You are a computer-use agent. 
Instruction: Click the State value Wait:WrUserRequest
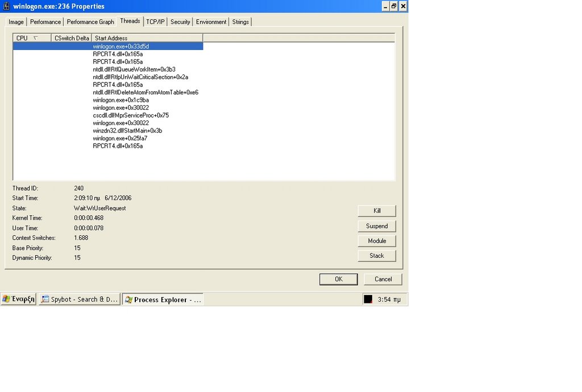[100, 208]
